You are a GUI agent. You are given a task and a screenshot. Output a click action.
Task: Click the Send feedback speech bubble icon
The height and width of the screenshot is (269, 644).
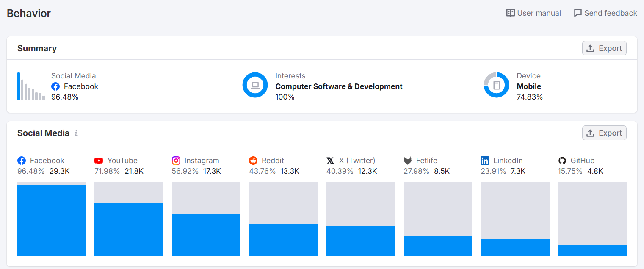(578, 13)
